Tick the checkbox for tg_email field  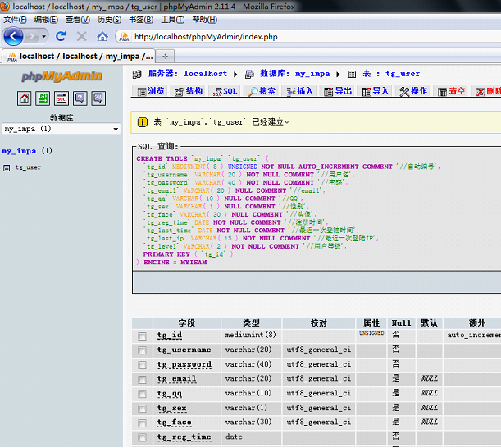(142, 380)
